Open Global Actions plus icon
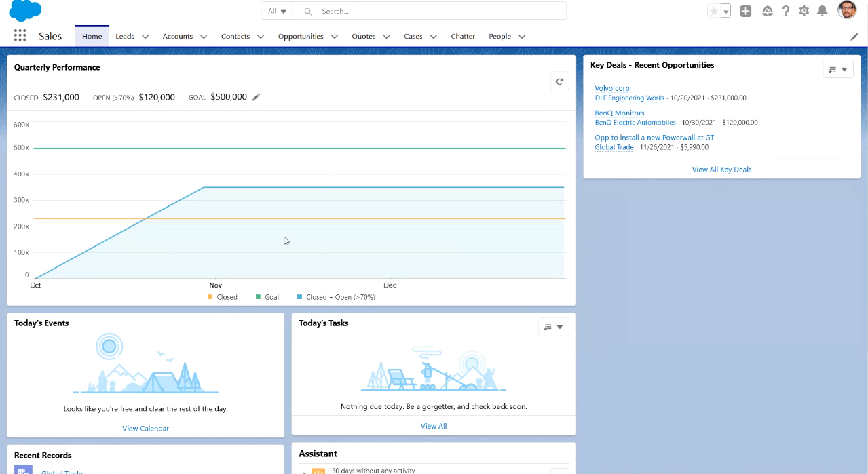 point(745,11)
